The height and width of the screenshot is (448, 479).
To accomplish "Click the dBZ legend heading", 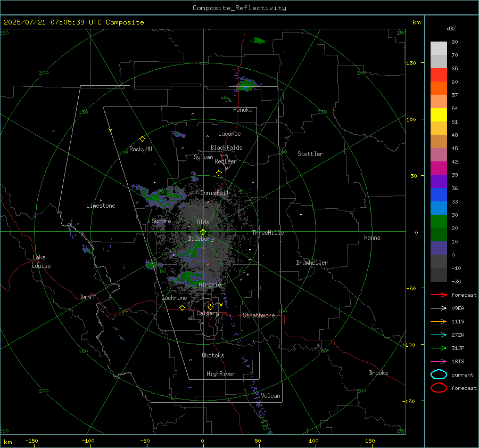I will [x=451, y=29].
